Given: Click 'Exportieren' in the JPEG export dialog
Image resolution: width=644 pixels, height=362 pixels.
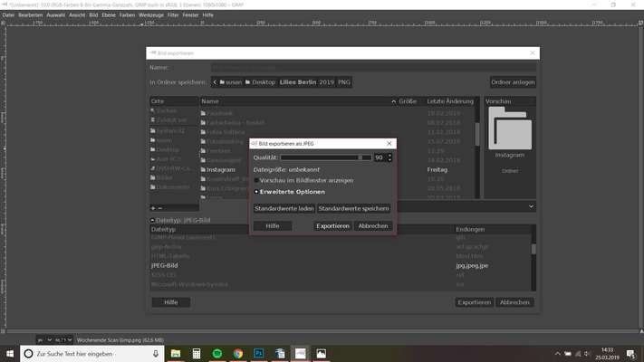Looking at the screenshot, I should 332,225.
